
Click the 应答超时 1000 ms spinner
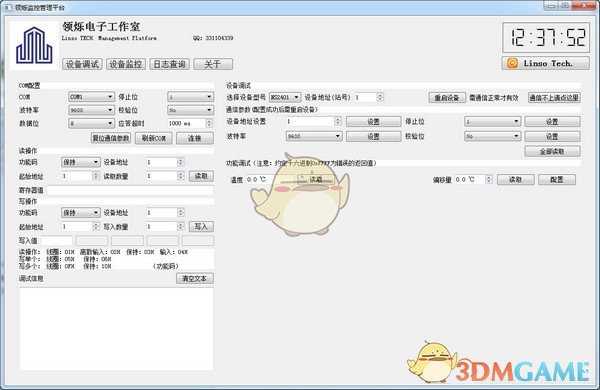point(190,123)
